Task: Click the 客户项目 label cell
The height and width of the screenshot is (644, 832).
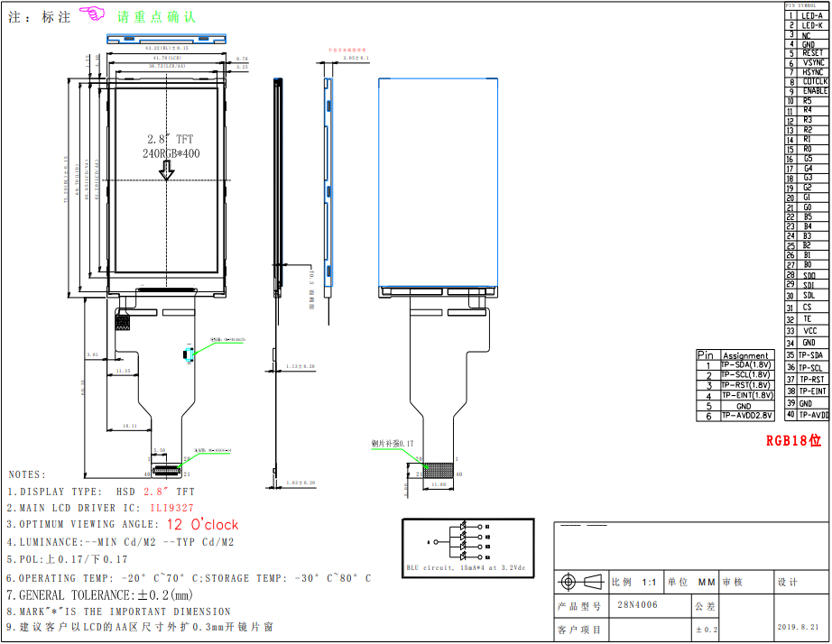Action: 581,630
